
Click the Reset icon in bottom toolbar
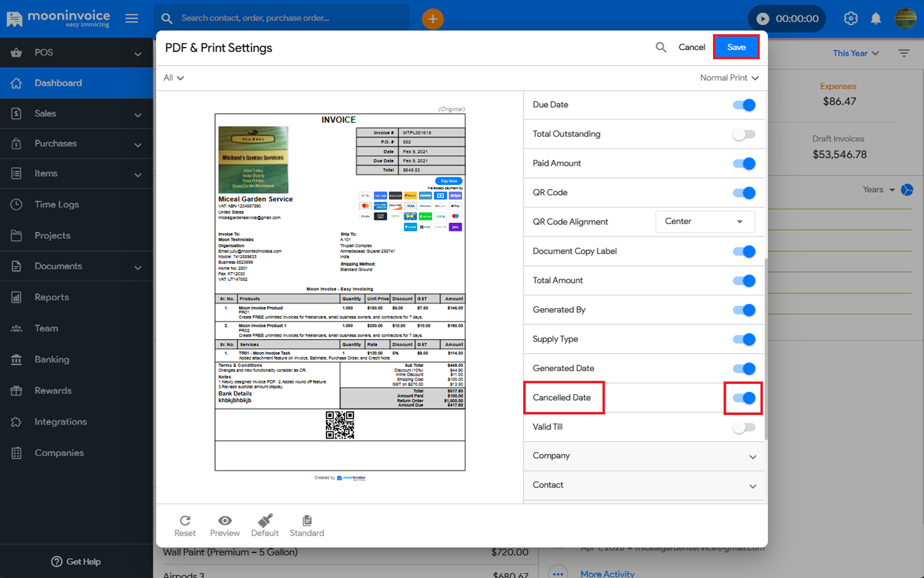[x=185, y=521]
